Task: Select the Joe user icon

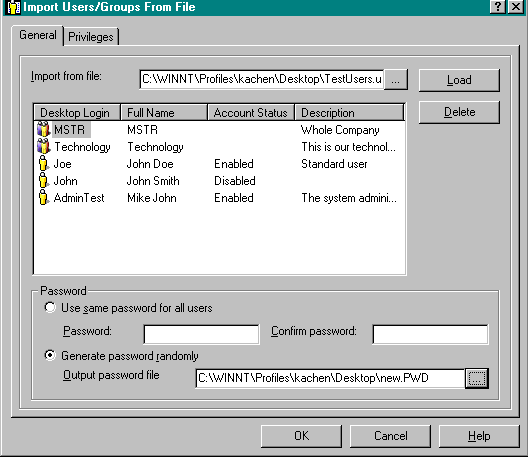Action: point(43,164)
